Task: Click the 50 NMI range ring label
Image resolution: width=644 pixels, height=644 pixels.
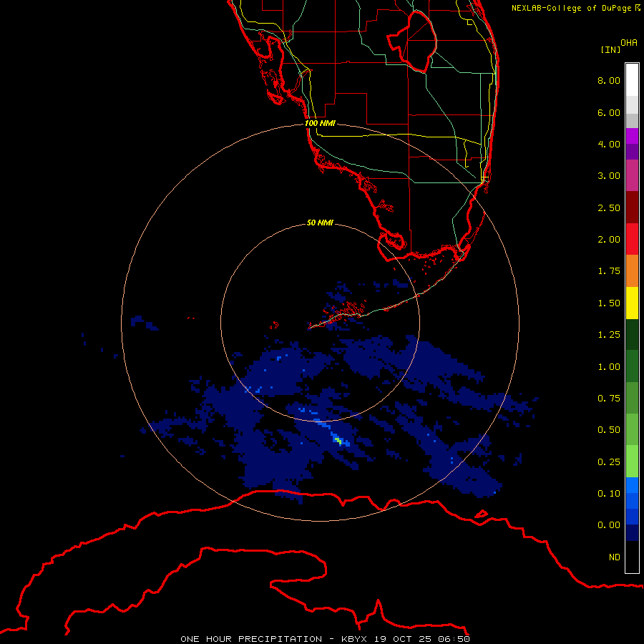Action: [x=320, y=223]
